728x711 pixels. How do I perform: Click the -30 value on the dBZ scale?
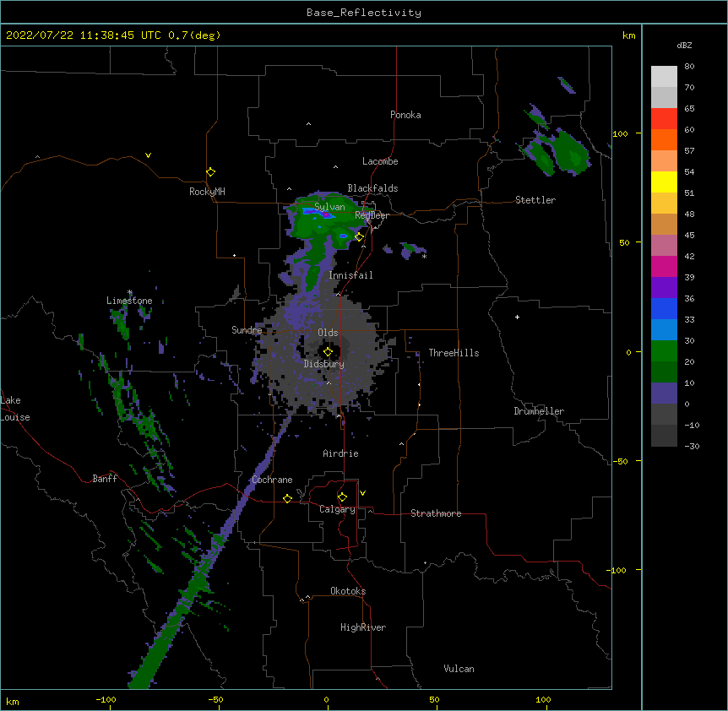click(692, 446)
